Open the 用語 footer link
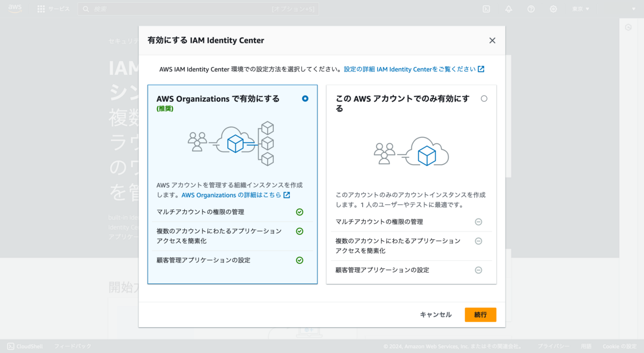 [586, 347]
